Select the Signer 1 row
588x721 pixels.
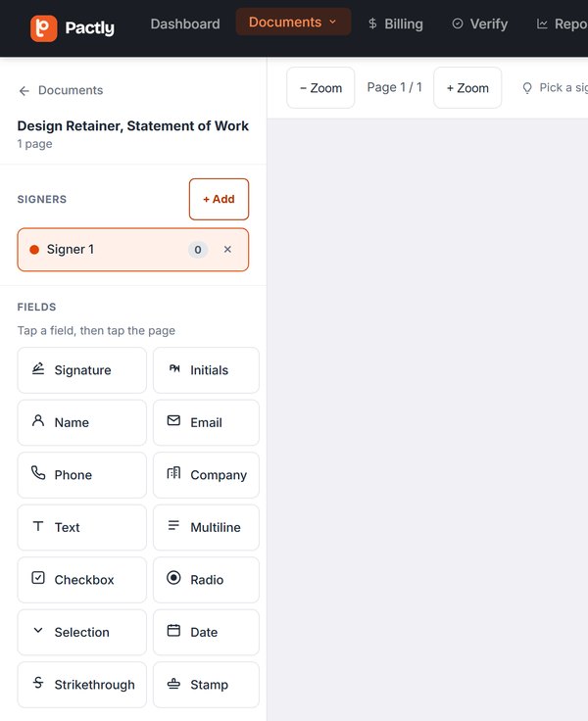coord(133,250)
